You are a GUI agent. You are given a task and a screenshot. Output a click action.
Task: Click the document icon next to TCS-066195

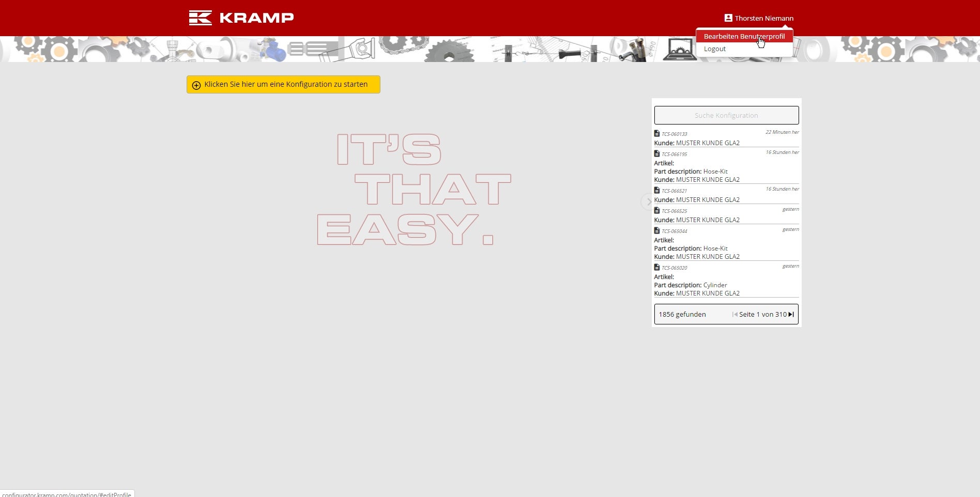click(657, 153)
